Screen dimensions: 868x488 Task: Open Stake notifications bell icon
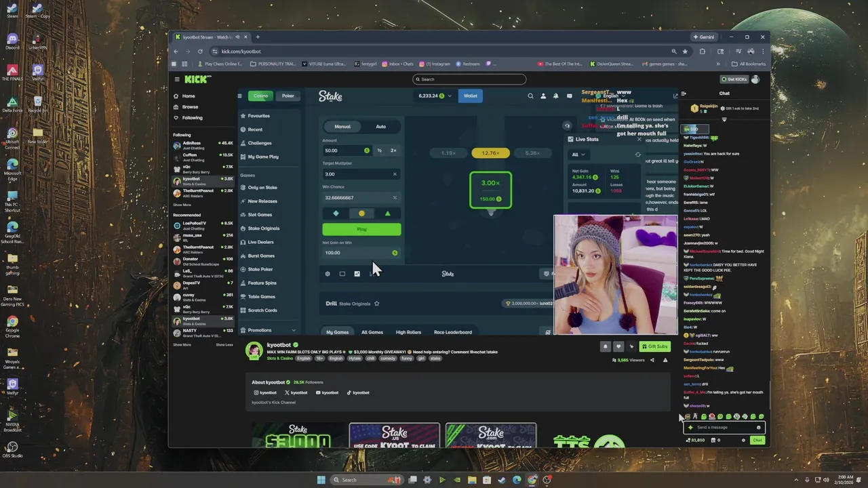click(556, 96)
